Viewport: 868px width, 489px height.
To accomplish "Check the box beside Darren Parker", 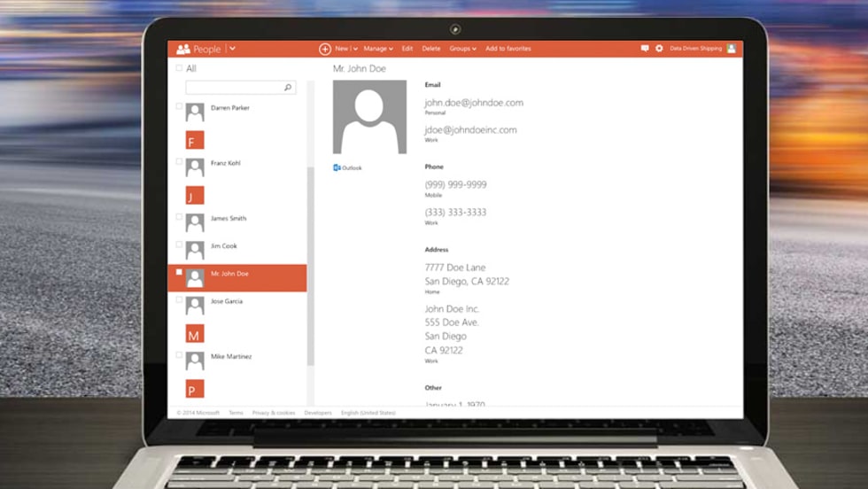I will coord(179,106).
